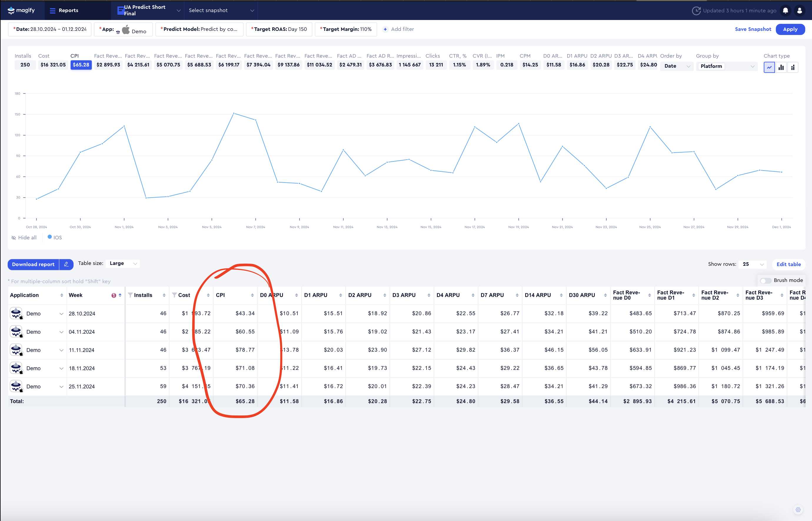Expand the Demo row for week 28.10.2024
Image resolution: width=812 pixels, height=521 pixels.
[61, 313]
